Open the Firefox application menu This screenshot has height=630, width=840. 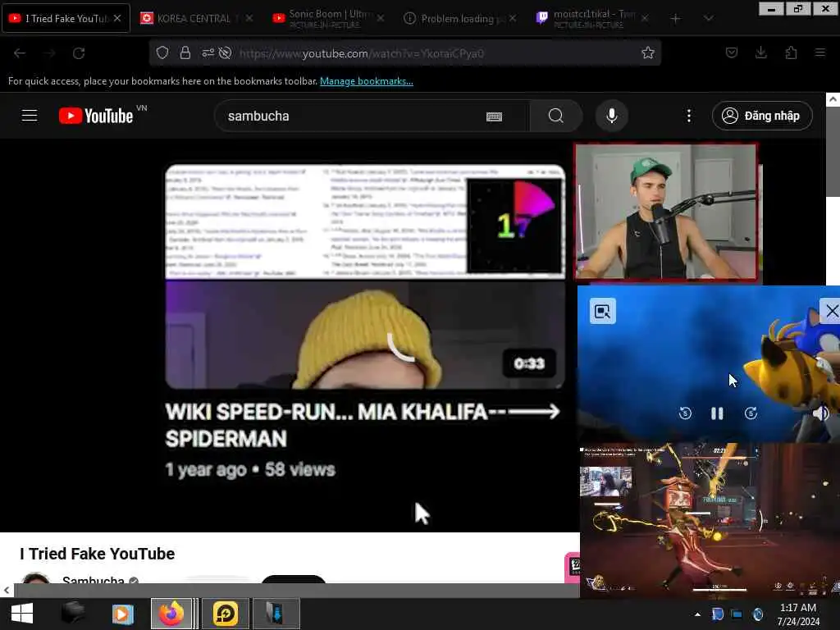coord(819,52)
